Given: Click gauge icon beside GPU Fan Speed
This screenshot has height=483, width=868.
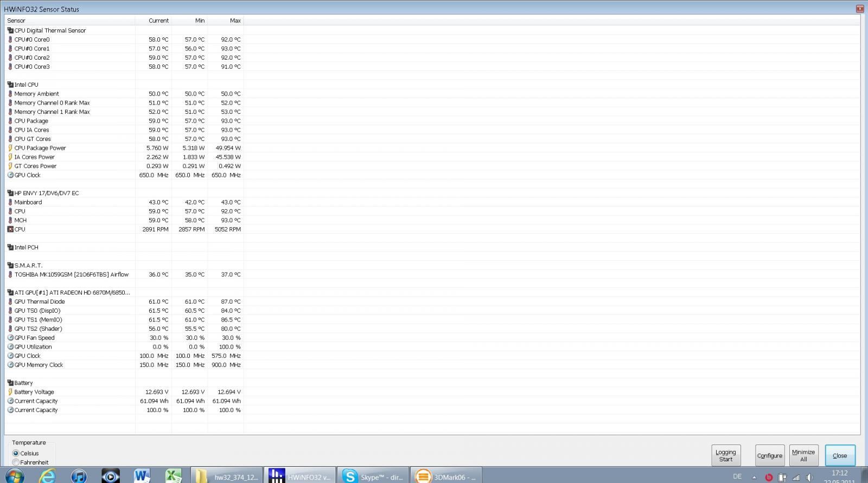Looking at the screenshot, I should coord(10,338).
